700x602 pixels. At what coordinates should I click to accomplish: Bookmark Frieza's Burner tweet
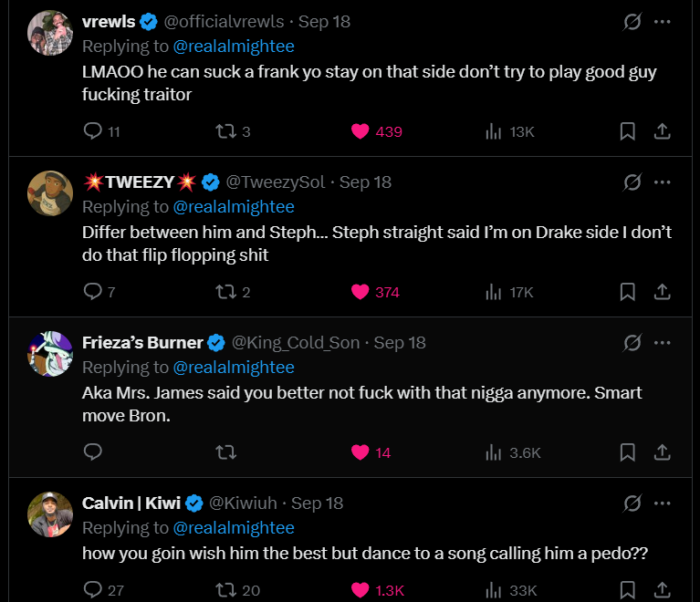pyautogui.click(x=628, y=452)
